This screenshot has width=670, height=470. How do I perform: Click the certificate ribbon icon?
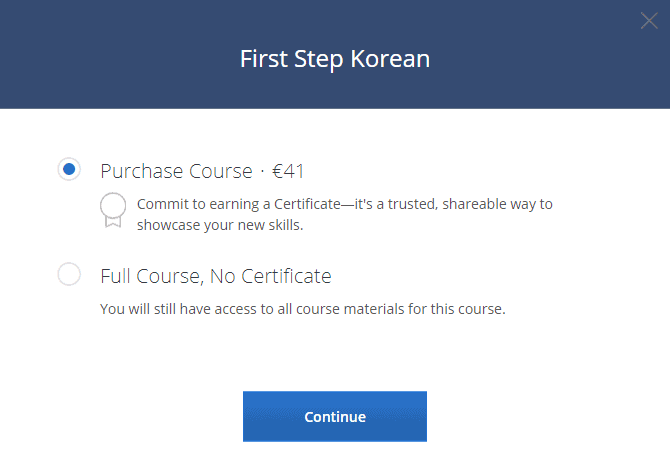[113, 210]
